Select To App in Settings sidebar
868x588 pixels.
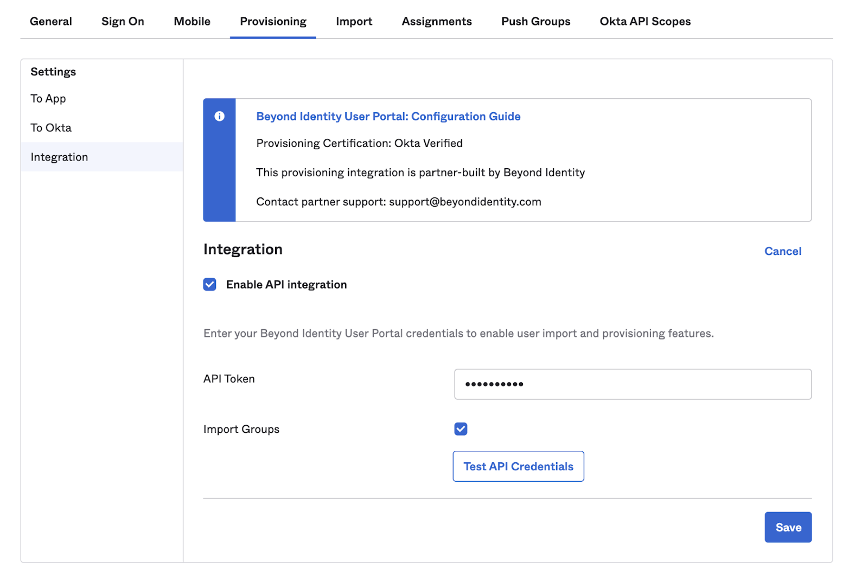click(48, 99)
